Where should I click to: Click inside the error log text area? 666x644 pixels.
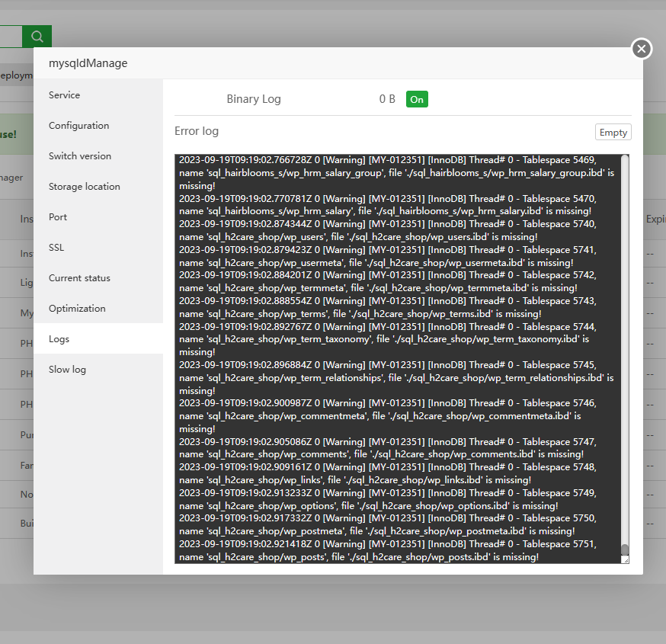pyautogui.click(x=396, y=358)
